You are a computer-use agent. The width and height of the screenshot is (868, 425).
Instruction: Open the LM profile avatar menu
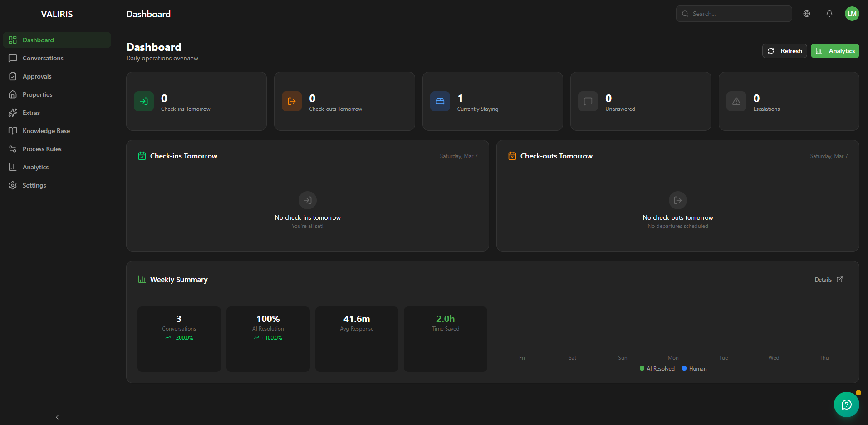coord(852,14)
